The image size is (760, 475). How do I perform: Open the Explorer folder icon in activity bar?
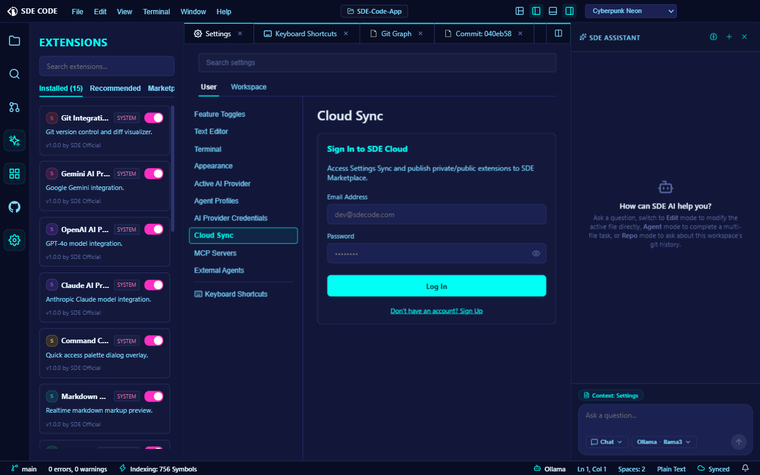pos(15,41)
